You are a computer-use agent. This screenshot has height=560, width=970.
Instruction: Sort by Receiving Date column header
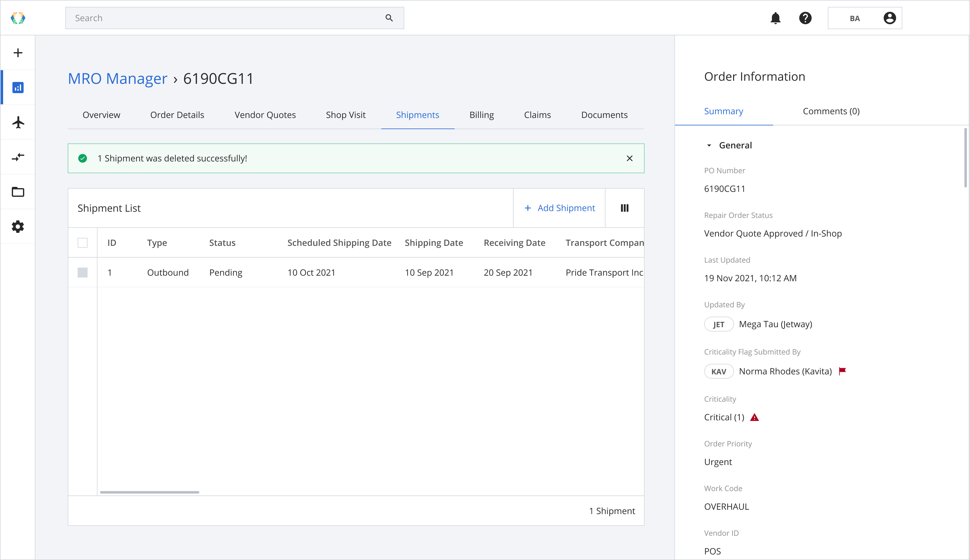pyautogui.click(x=514, y=243)
